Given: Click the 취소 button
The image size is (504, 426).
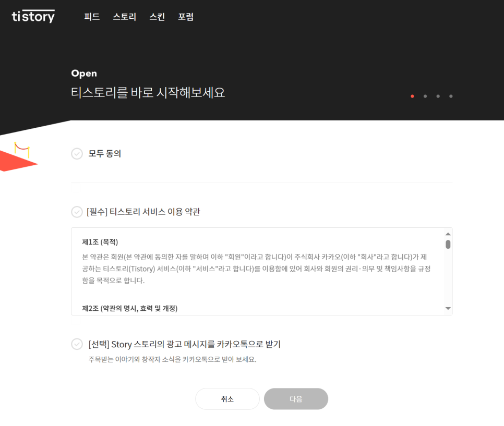Looking at the screenshot, I should point(227,399).
